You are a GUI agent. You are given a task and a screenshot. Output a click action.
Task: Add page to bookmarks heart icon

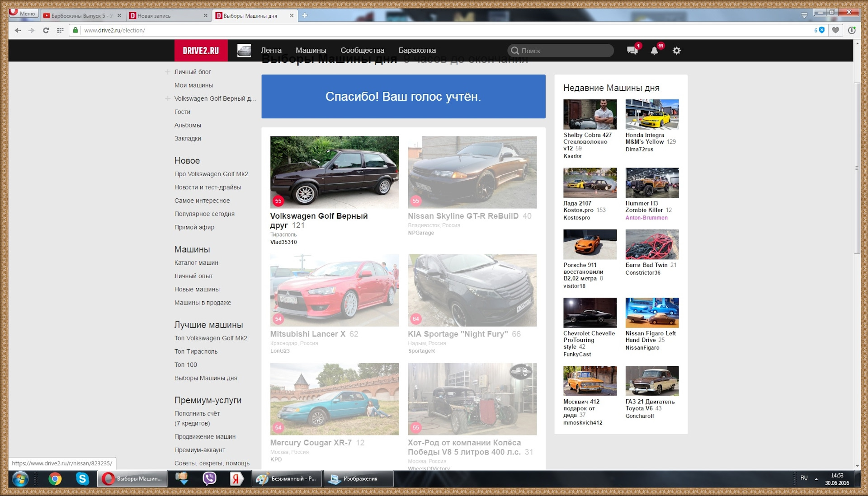[835, 30]
